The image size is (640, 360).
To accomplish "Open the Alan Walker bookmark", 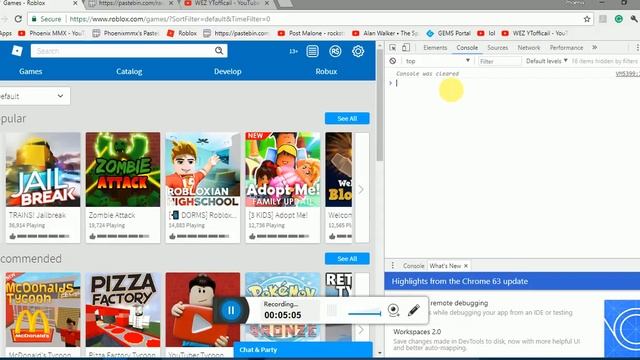I will click(385, 33).
